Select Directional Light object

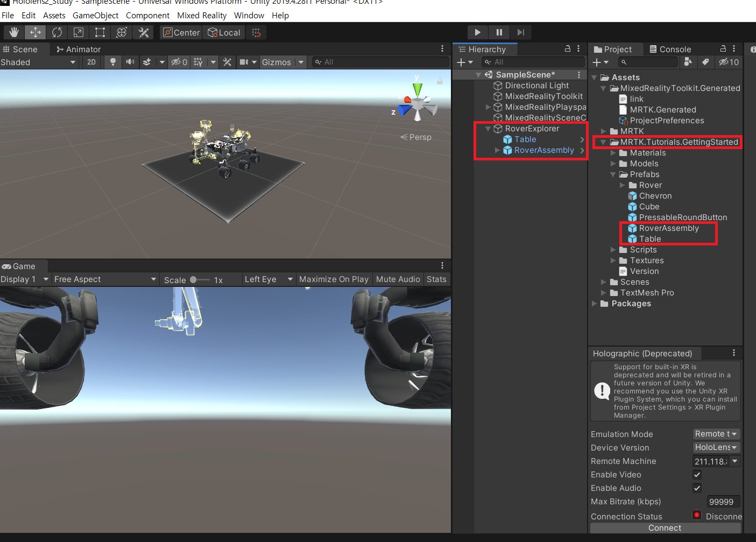536,86
